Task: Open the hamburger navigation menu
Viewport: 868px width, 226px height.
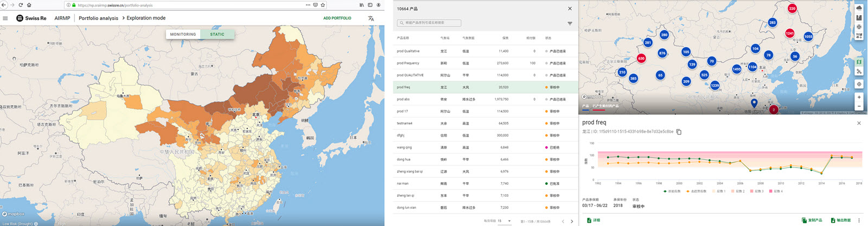Action: pos(5,18)
